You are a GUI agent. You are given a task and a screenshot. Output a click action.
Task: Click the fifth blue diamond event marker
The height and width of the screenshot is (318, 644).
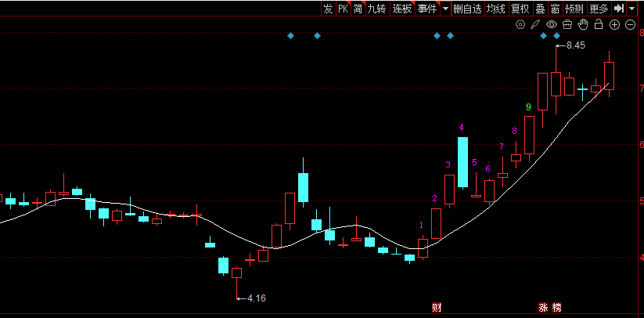(543, 36)
